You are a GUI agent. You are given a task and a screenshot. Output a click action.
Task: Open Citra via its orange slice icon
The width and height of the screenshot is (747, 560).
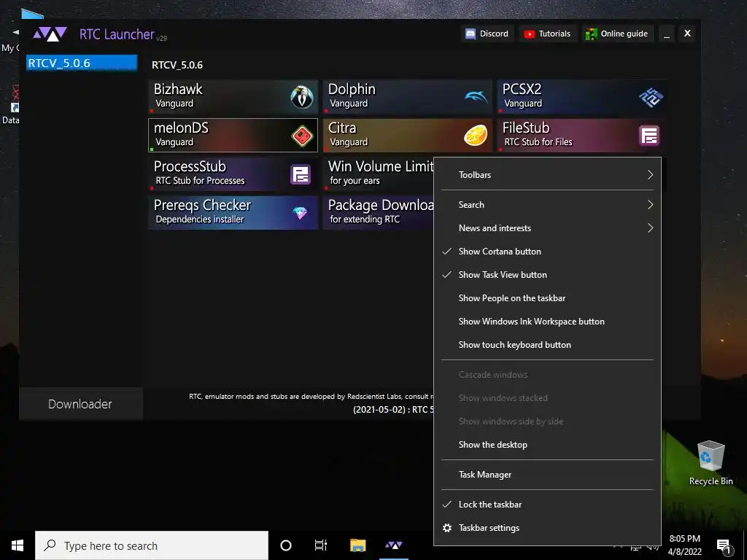pos(476,136)
